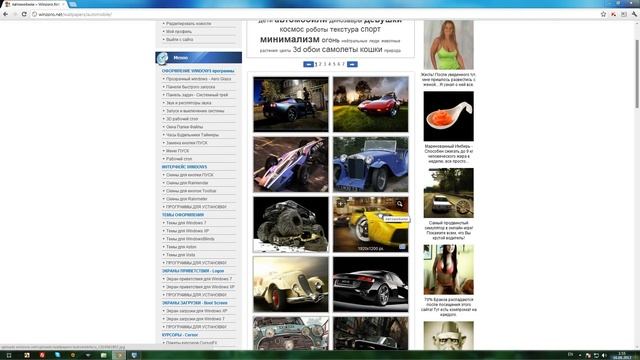640x360 pixels.
Task: Open the 'Мой профиль' sidebar link
Action: point(179,31)
